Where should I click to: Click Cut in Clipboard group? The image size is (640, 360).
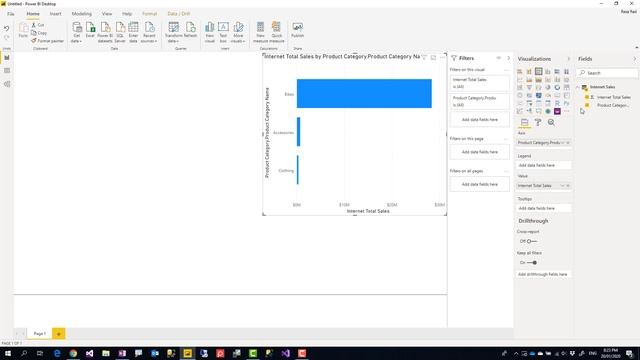coord(38,25)
